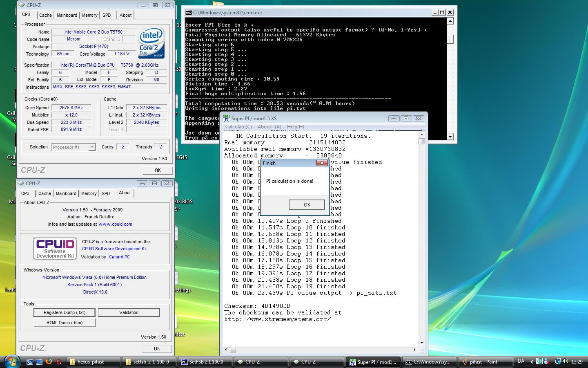Image resolution: width=588 pixels, height=368 pixels.
Task: Open About tab in CPU-Z processor window
Action: (126, 15)
